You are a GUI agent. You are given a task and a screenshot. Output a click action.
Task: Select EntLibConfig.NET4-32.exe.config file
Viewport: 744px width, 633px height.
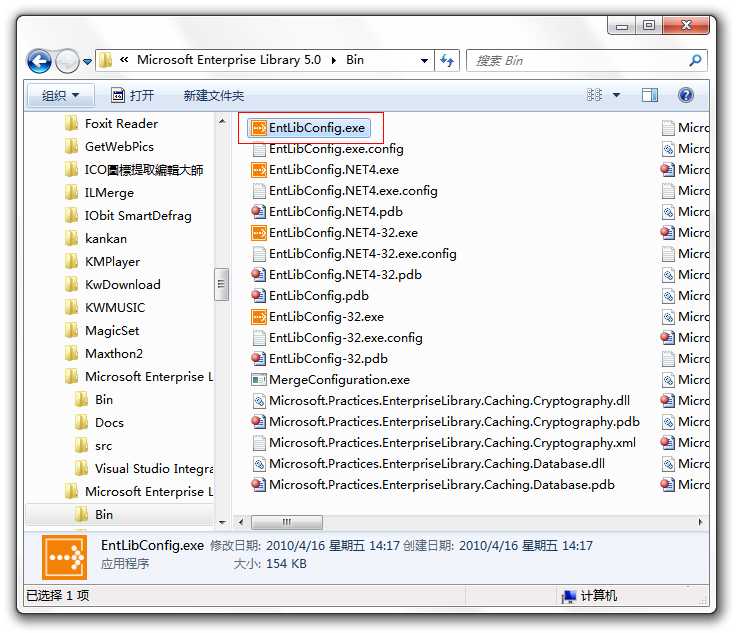click(354, 254)
